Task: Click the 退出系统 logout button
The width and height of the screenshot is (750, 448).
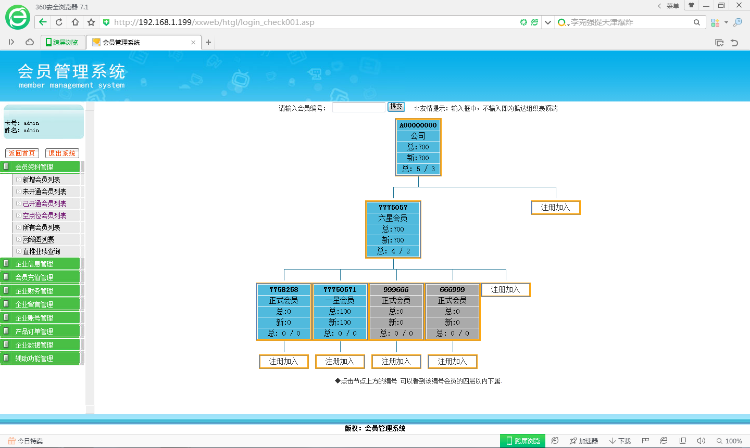Action: 60,153
